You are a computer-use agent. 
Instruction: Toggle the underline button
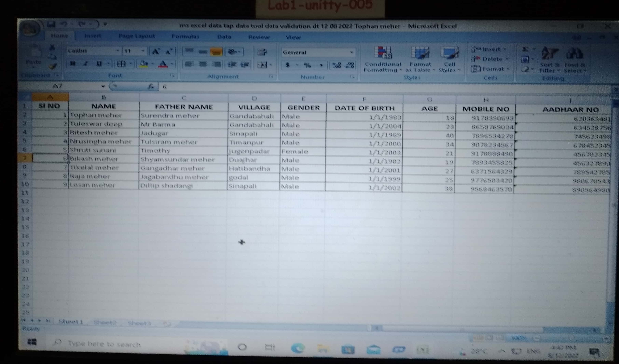tap(99, 64)
